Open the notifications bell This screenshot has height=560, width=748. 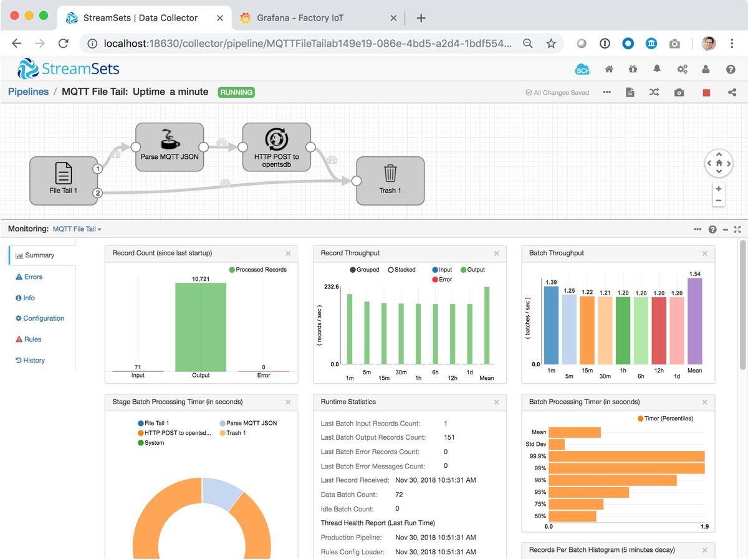pos(657,69)
